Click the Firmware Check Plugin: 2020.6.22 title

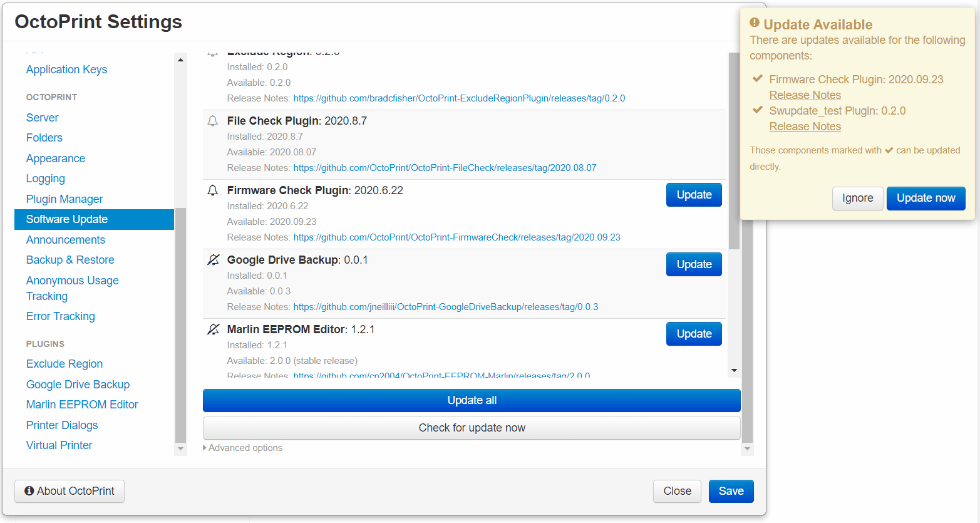[315, 190]
